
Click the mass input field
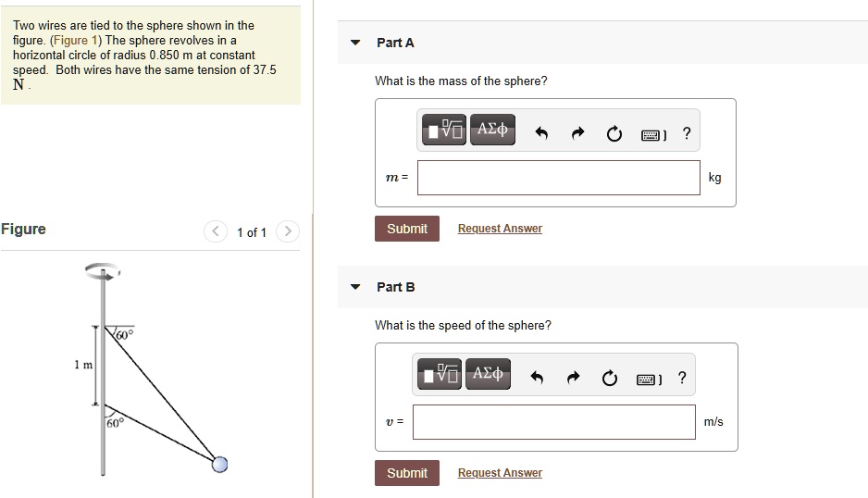click(x=558, y=178)
